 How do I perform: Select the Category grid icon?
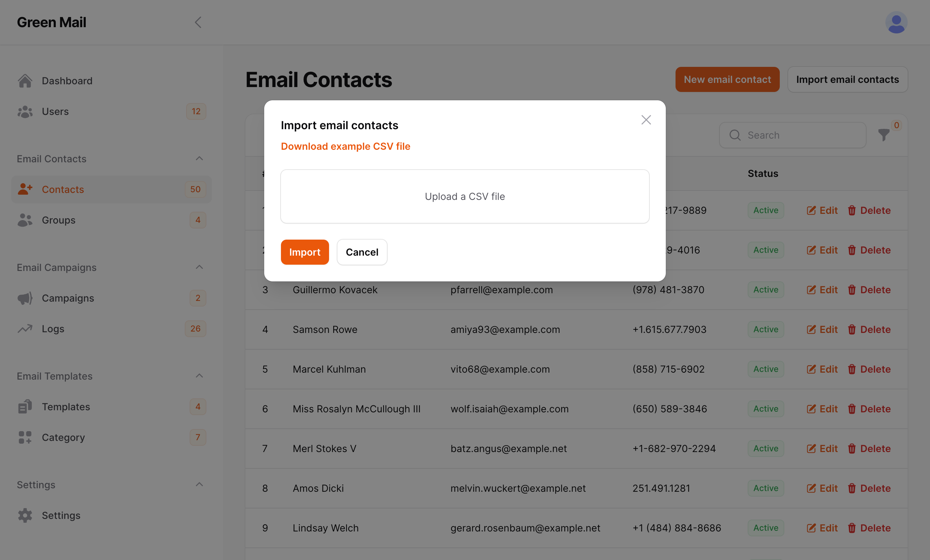(24, 437)
